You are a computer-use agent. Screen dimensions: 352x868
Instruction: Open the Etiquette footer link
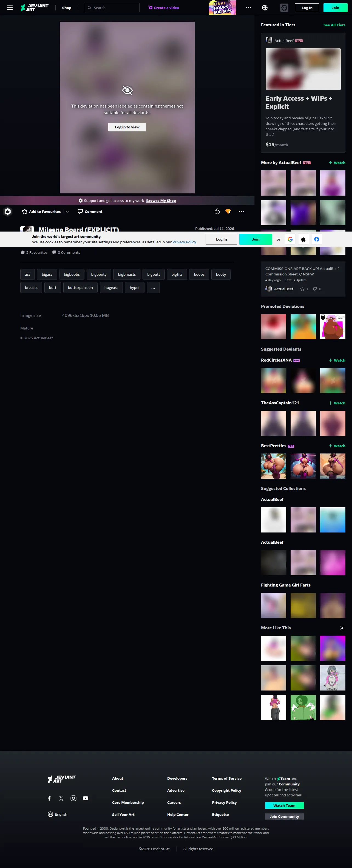[x=220, y=815]
